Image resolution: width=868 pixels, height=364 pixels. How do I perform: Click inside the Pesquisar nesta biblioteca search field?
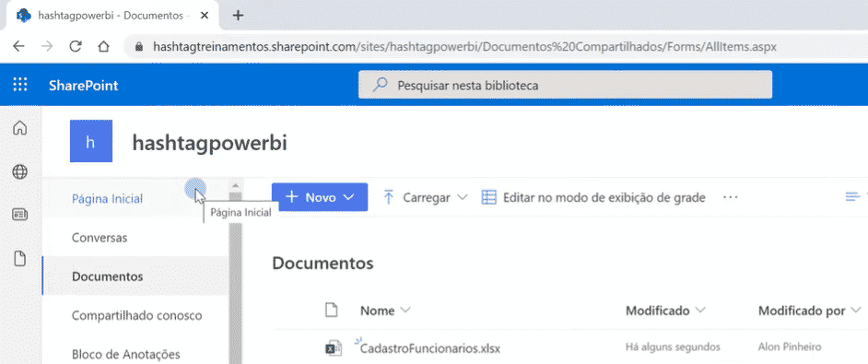click(x=565, y=86)
